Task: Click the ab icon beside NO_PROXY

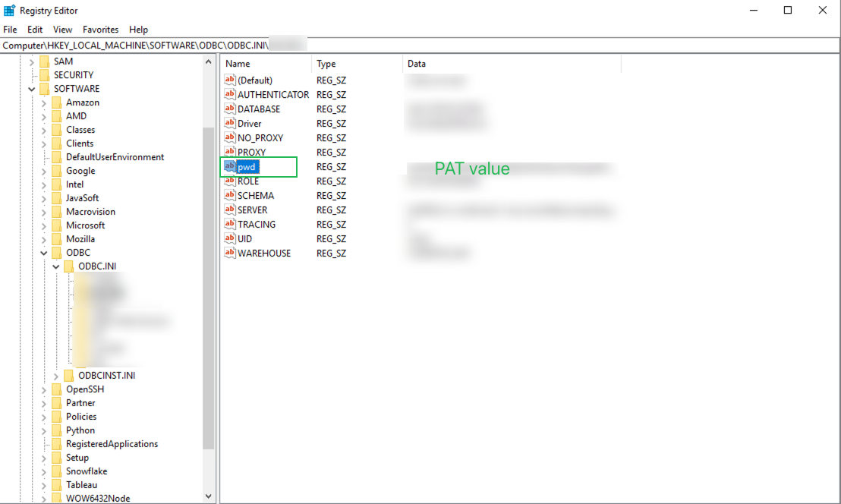Action: [x=230, y=137]
